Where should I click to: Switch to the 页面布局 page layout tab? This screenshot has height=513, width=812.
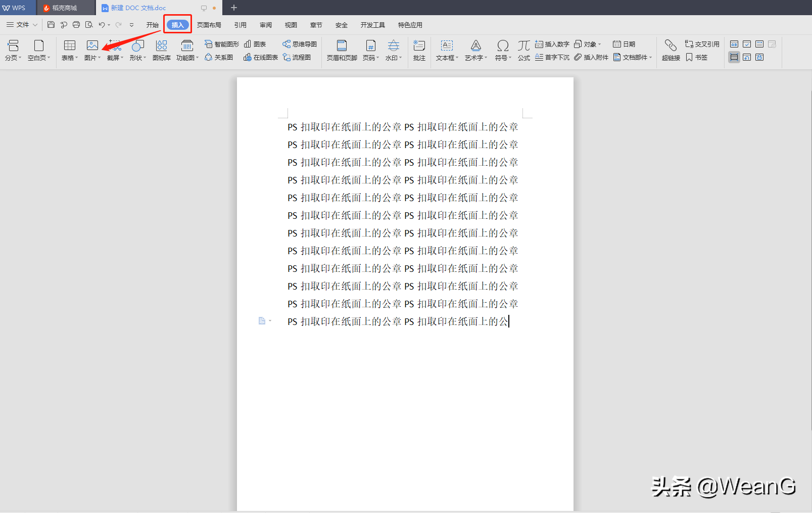pyautogui.click(x=209, y=25)
